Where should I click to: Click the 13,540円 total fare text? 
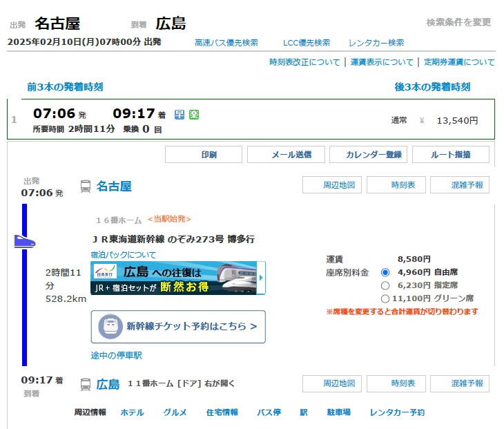click(x=457, y=121)
